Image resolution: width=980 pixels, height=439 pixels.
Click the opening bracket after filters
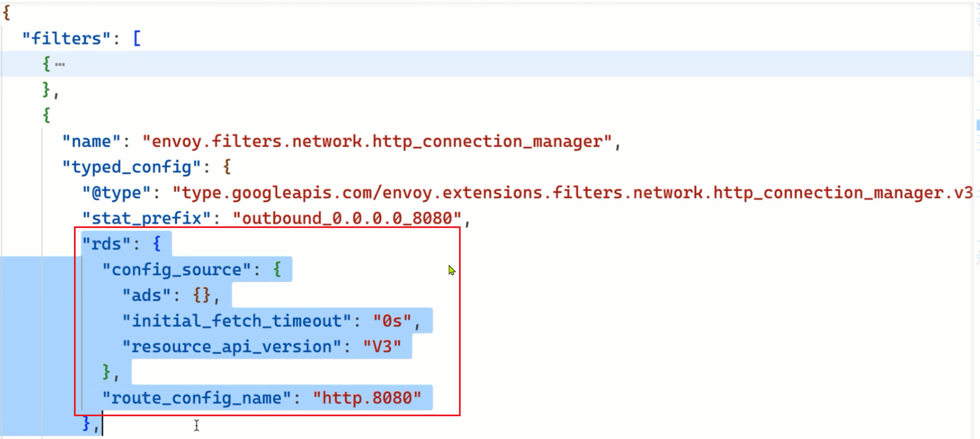click(137, 39)
